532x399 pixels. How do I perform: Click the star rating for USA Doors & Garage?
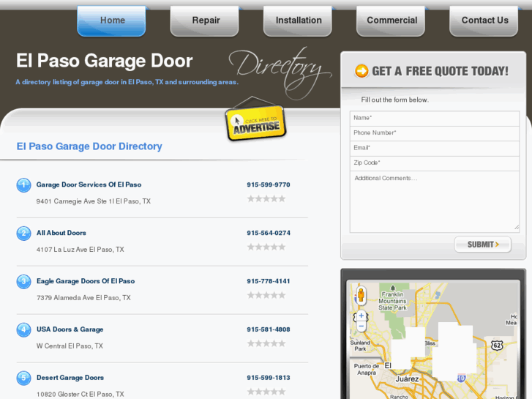[x=266, y=343]
